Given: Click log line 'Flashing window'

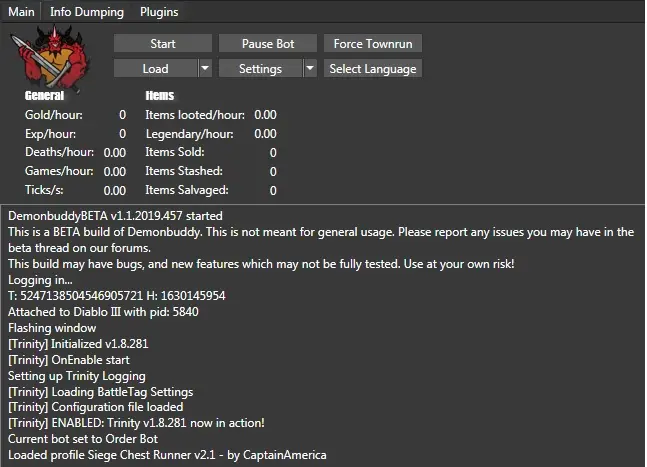Looking at the screenshot, I should click(52, 328).
